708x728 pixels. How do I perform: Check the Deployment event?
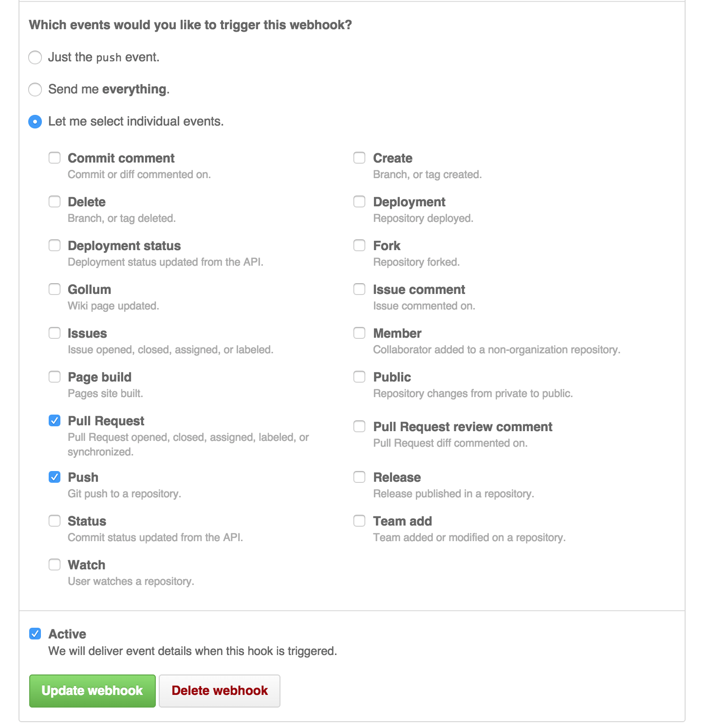[x=359, y=201]
